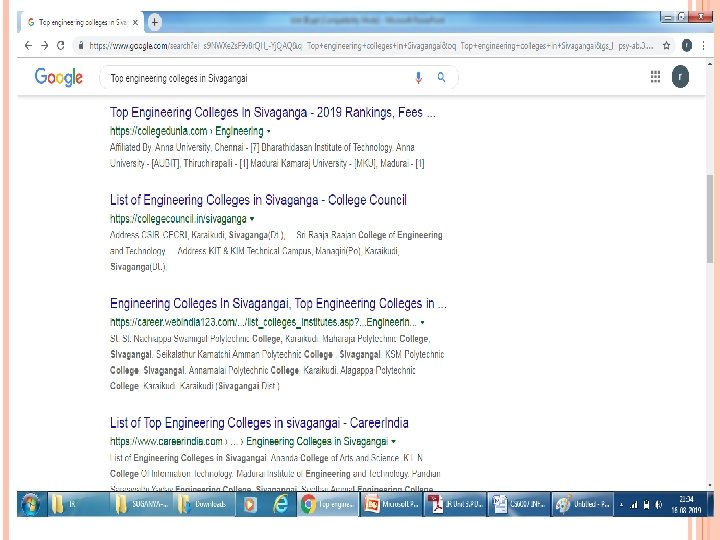
Task: Open the Google apps grid
Action: (655, 77)
